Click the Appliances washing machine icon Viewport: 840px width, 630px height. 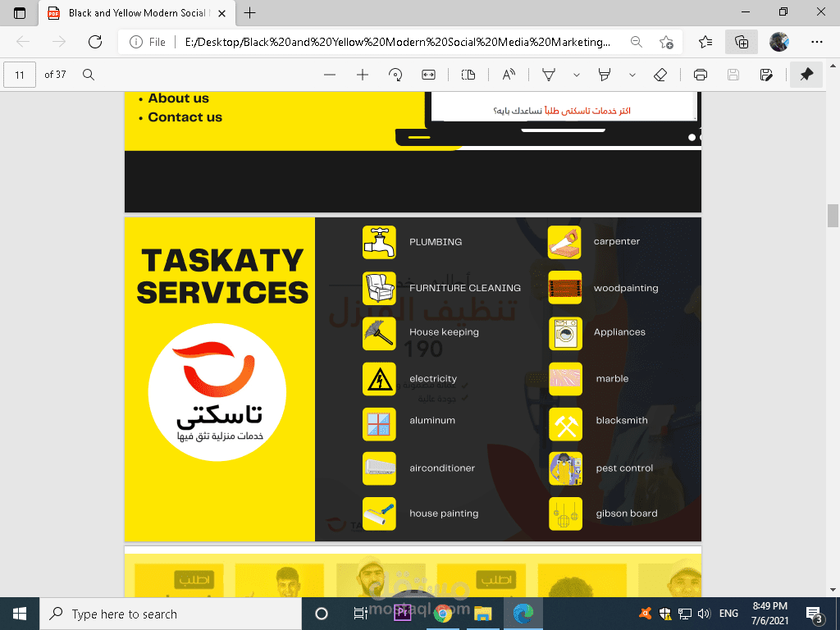click(x=566, y=333)
